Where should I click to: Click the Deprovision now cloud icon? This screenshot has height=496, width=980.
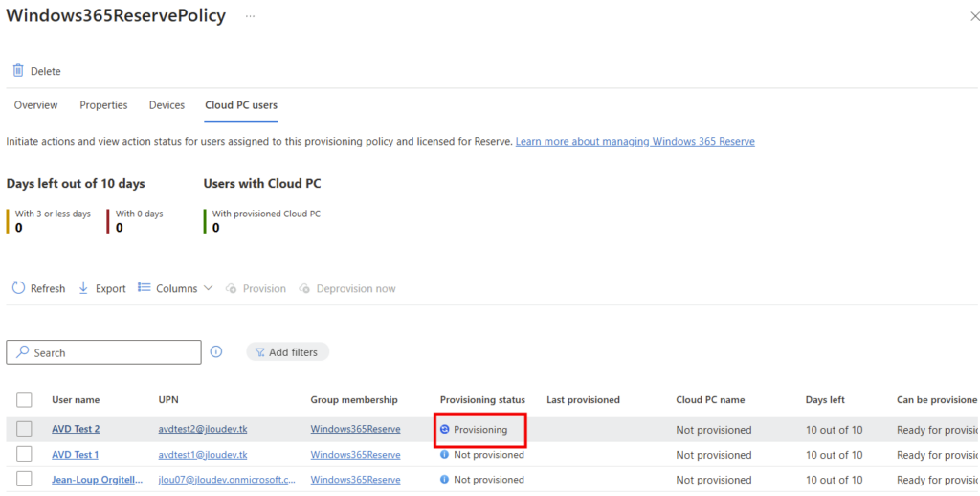(x=305, y=288)
